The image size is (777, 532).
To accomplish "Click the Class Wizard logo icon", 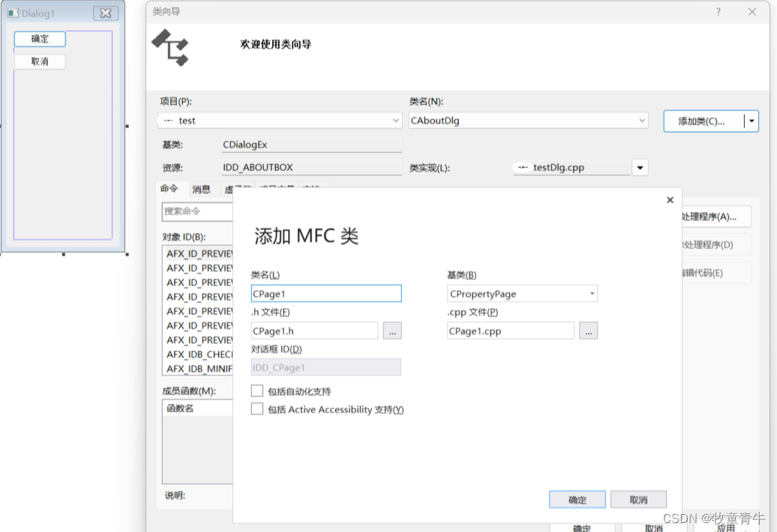I will point(170,47).
